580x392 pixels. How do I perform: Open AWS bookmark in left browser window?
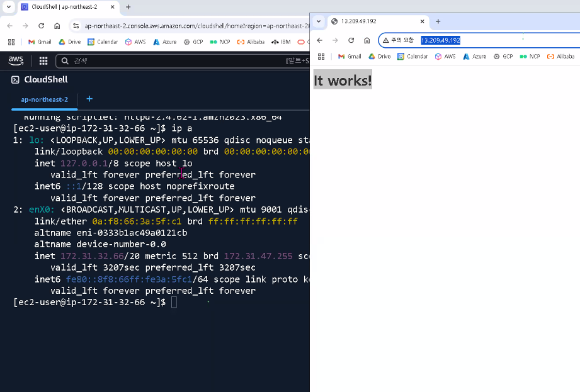tap(135, 42)
